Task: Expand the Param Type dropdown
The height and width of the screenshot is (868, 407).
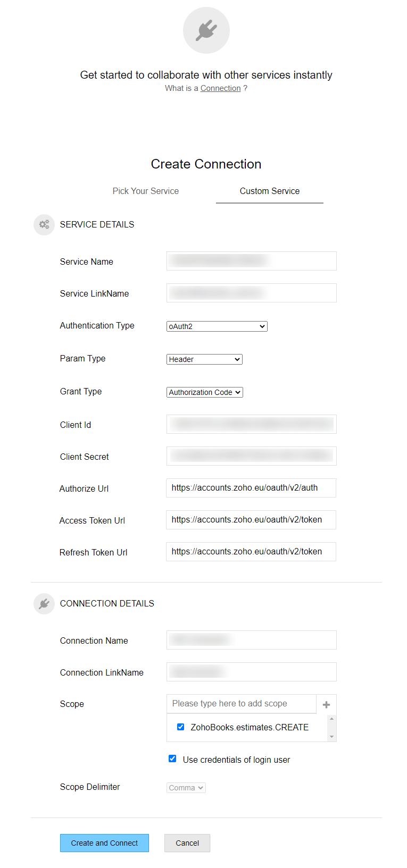Action: [x=204, y=359]
